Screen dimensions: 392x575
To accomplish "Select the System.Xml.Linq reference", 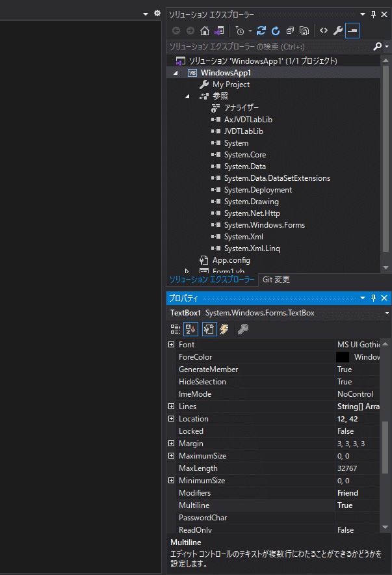I will 252,248.
